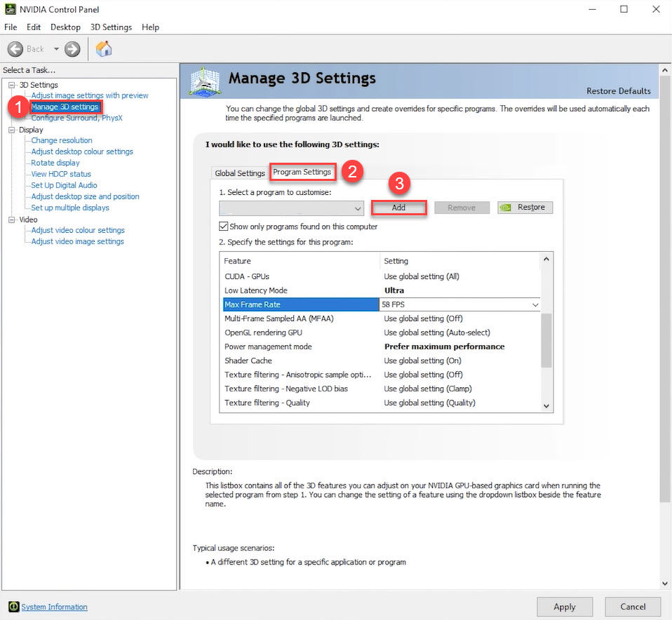Click the Home icon in toolbar
Viewport: 672px width, 620px height.
pos(104,48)
